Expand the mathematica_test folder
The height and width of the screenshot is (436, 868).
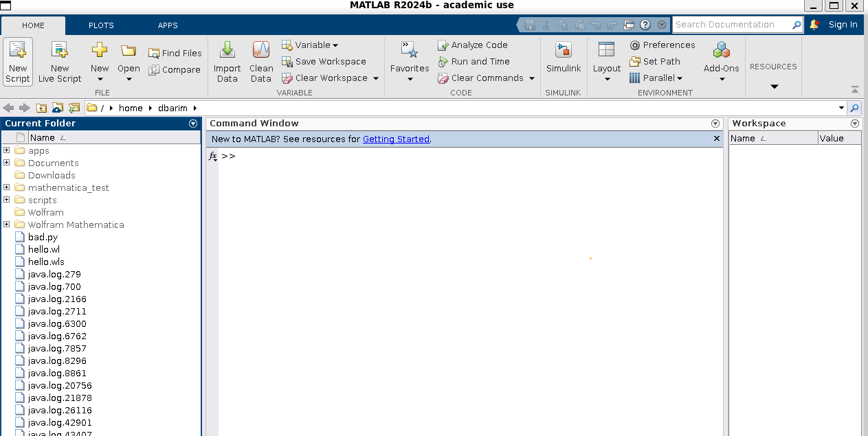coord(7,187)
